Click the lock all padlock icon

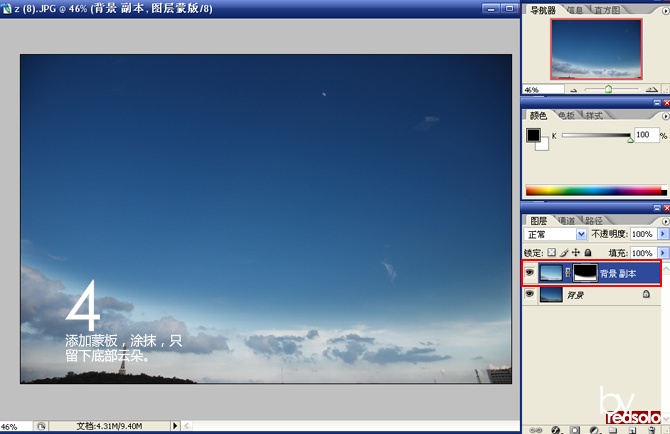(588, 252)
